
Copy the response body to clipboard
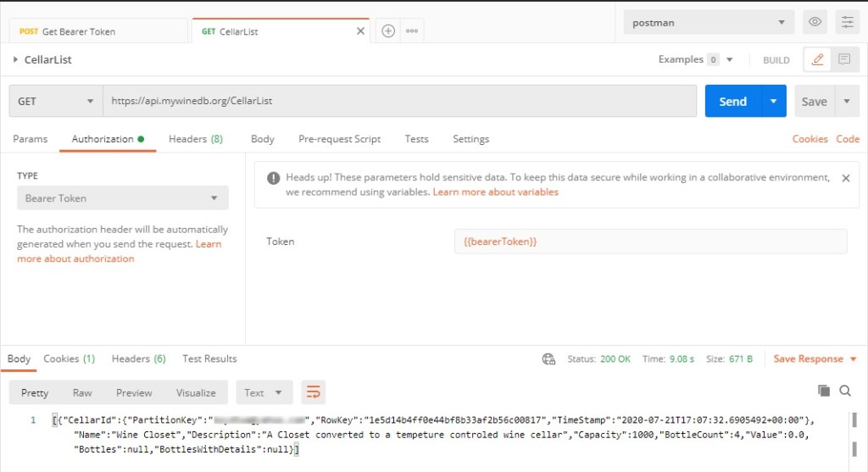click(823, 391)
